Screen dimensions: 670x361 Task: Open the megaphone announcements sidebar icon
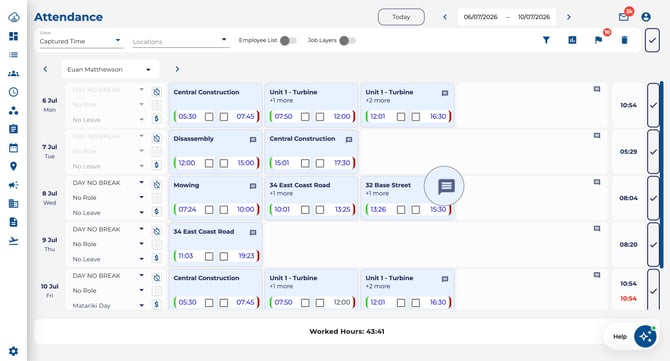click(x=13, y=185)
